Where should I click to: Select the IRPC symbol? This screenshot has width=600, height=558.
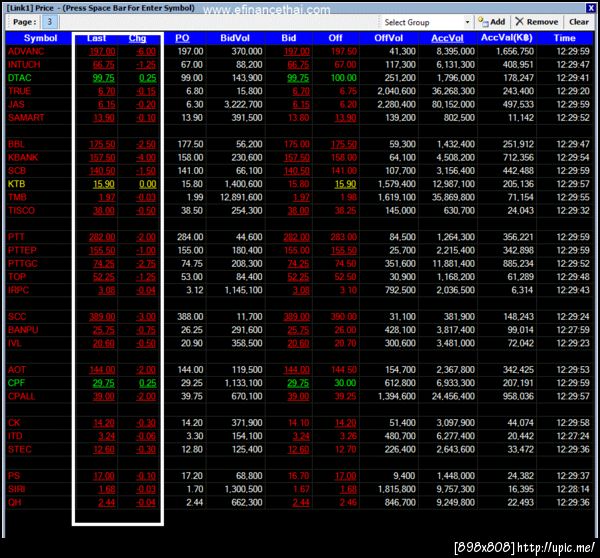(18, 290)
